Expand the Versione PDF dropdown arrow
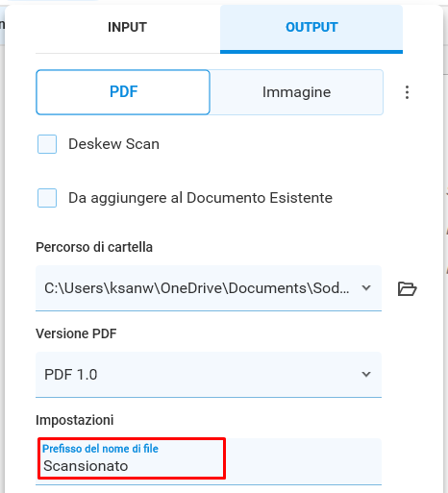Viewport: 448px width, 493px height. (366, 374)
